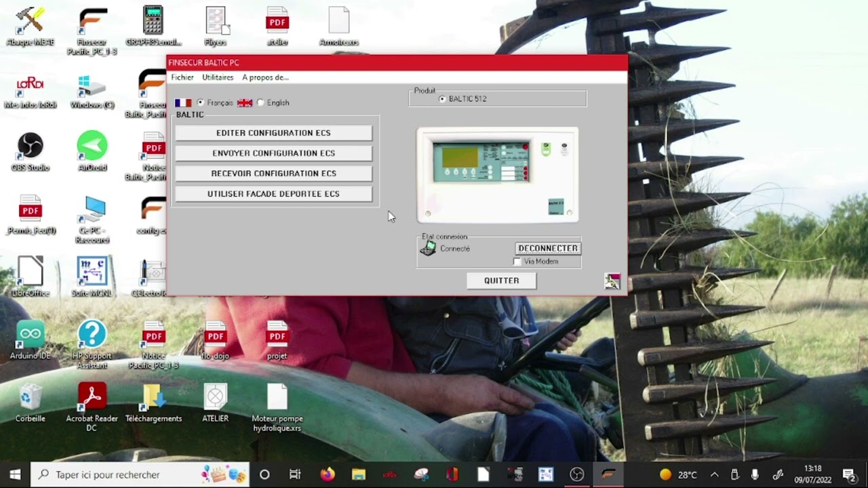Screen dimensions: 868x488
Task: Select projet PDF desktop icon
Action: pos(277,340)
